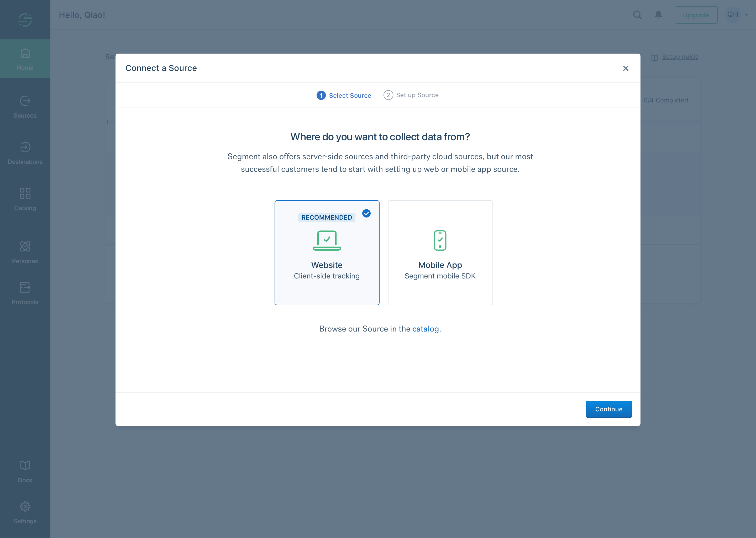Open Settings gear in the sidebar
Screen dimensions: 756x538
point(25,513)
